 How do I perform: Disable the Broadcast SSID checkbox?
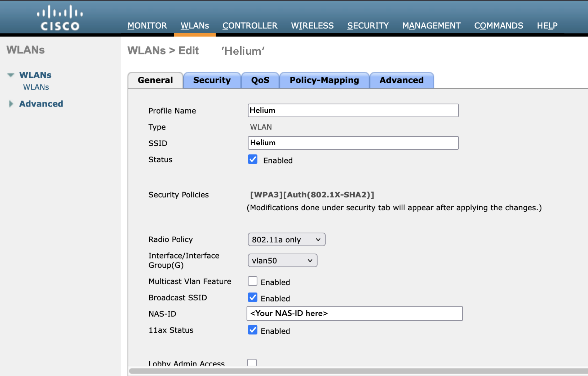(253, 297)
